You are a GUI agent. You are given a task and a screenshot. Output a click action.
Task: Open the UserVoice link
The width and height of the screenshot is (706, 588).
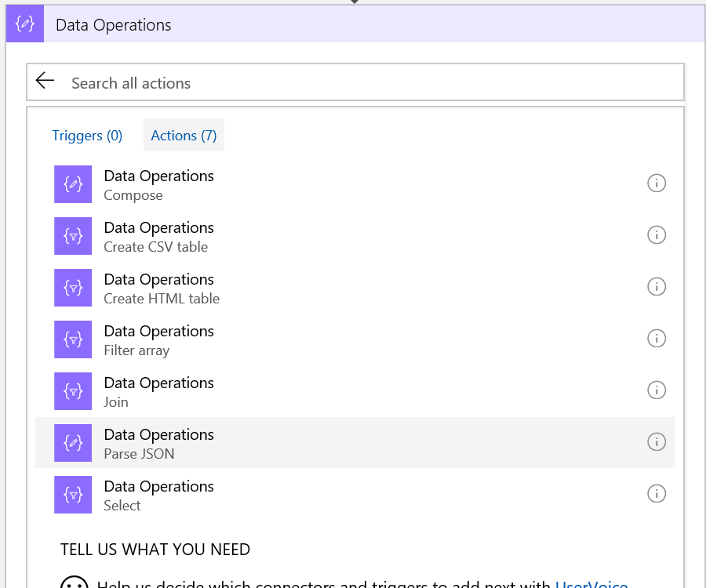point(591,583)
